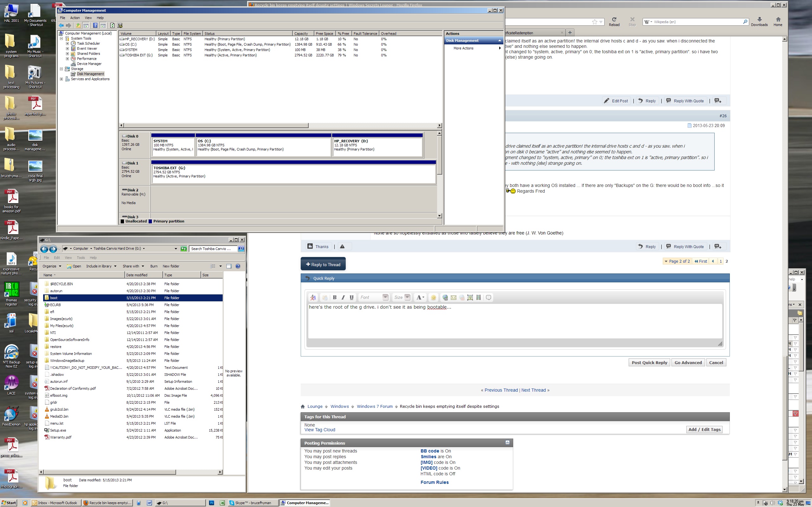Open the text color picker dropdown

point(420,298)
